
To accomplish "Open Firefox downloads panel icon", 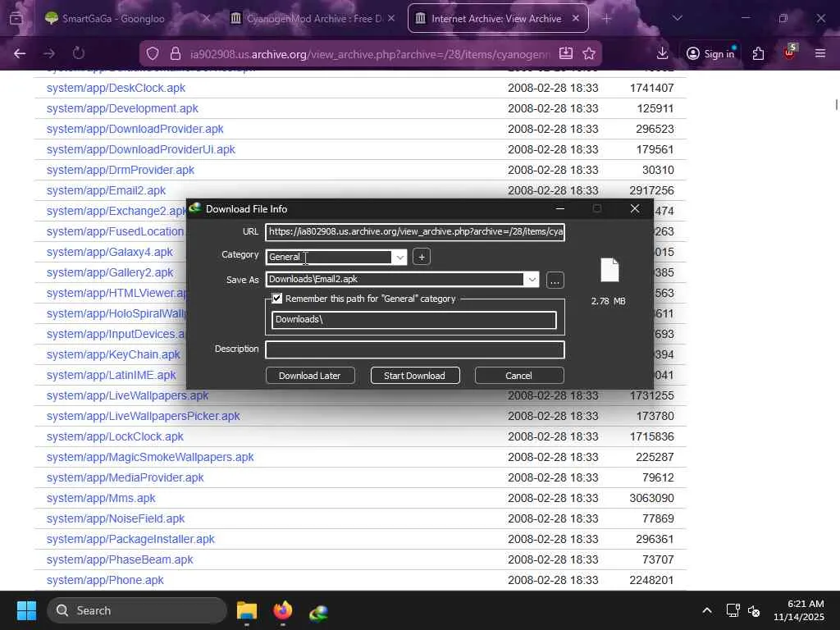I will (662, 53).
